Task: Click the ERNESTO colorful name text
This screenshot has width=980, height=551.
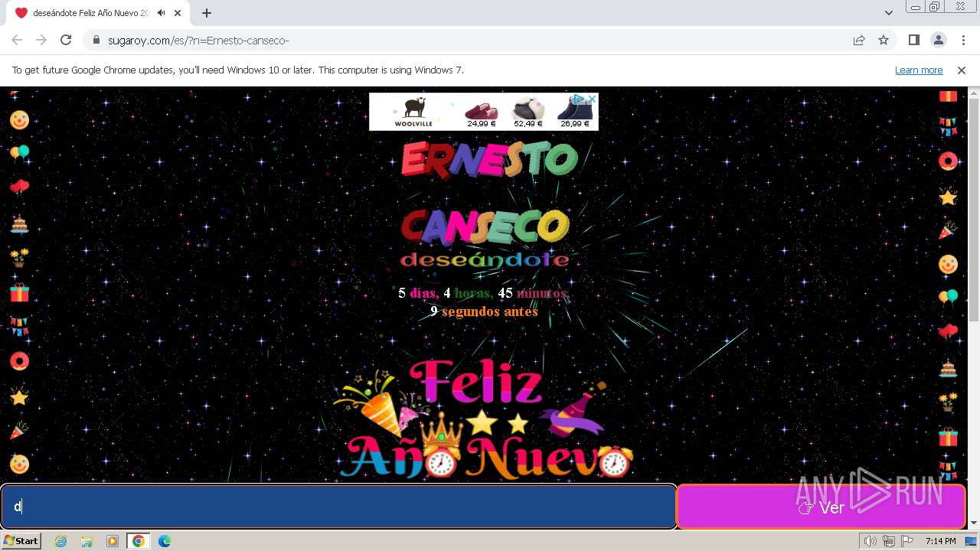Action: tap(488, 159)
